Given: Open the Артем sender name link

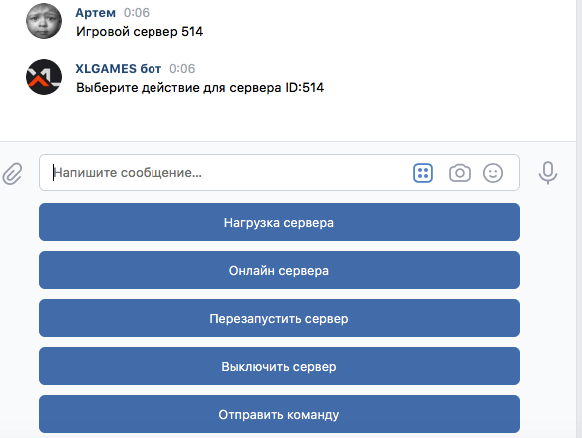Looking at the screenshot, I should click(95, 13).
